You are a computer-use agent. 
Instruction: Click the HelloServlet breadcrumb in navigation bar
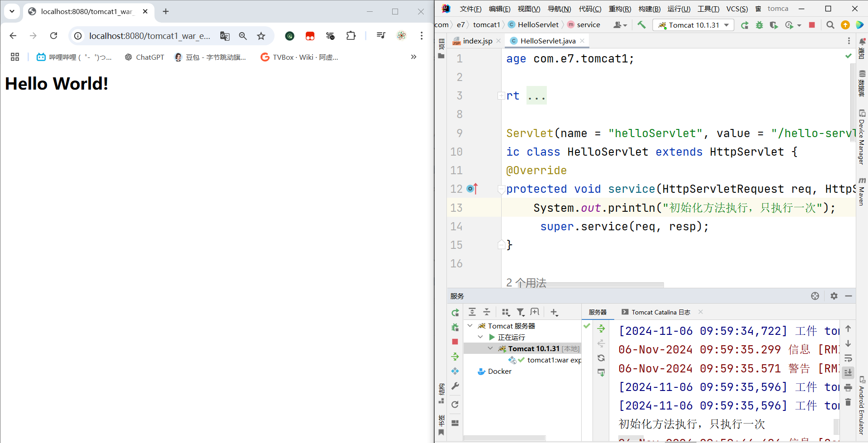533,25
